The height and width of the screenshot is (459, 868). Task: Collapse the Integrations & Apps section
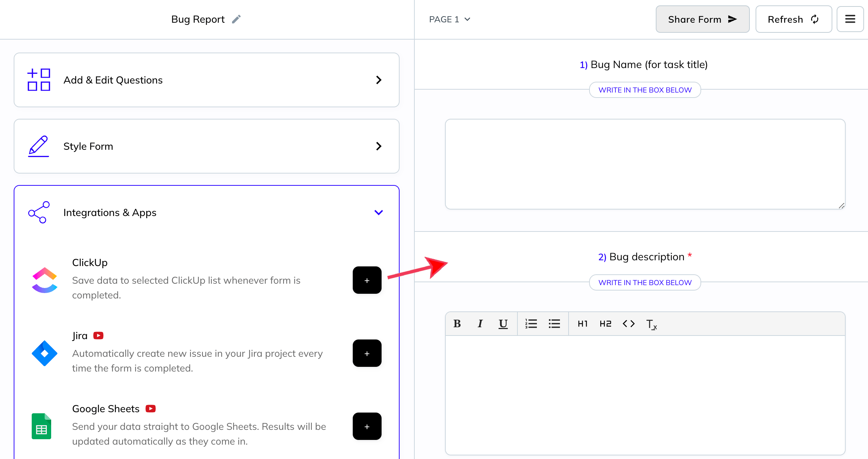tap(378, 213)
